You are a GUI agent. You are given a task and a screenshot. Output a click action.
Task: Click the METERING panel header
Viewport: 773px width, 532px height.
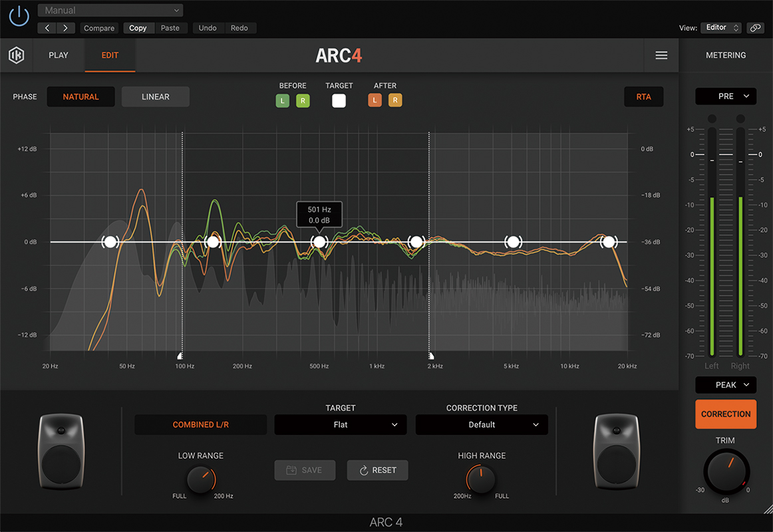(726, 55)
